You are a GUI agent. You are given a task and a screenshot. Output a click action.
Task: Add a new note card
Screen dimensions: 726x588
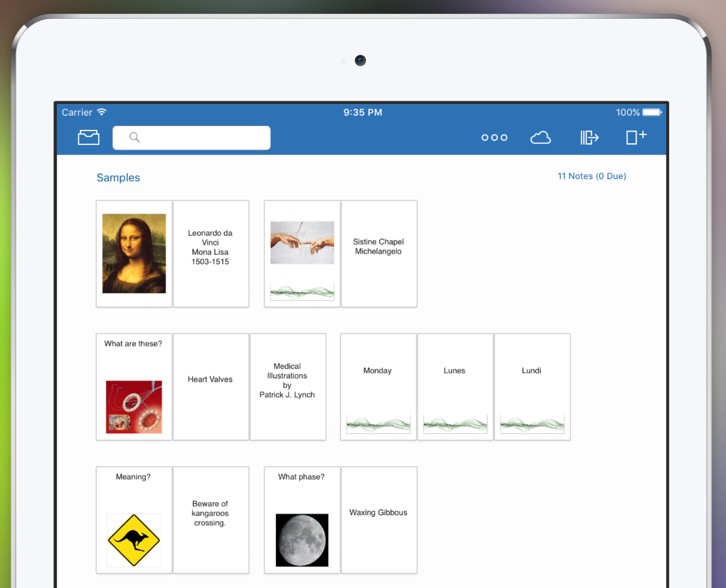(x=636, y=137)
